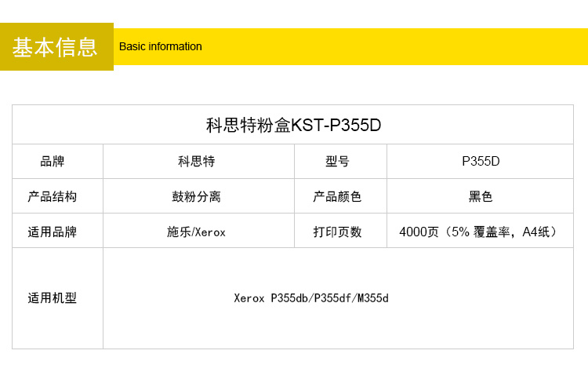Click the 适用品牌 label cell
Viewport: 588px width, 376px height.
pos(53,232)
